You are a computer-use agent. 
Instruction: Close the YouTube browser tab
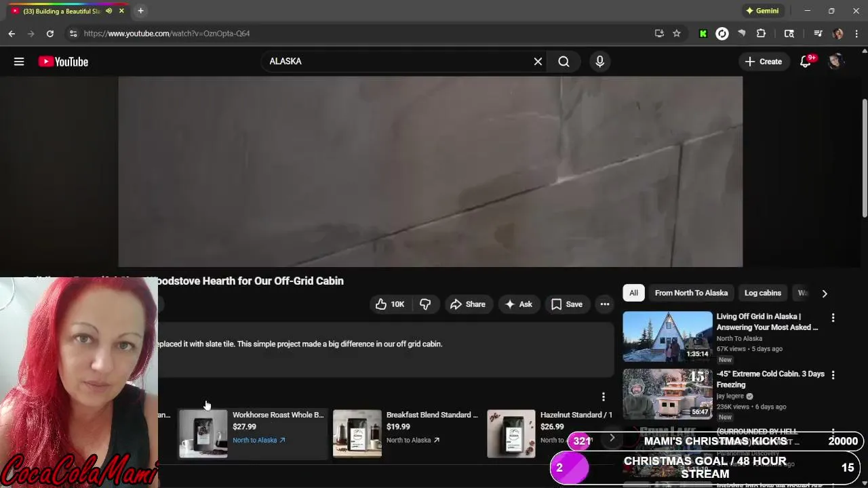122,11
